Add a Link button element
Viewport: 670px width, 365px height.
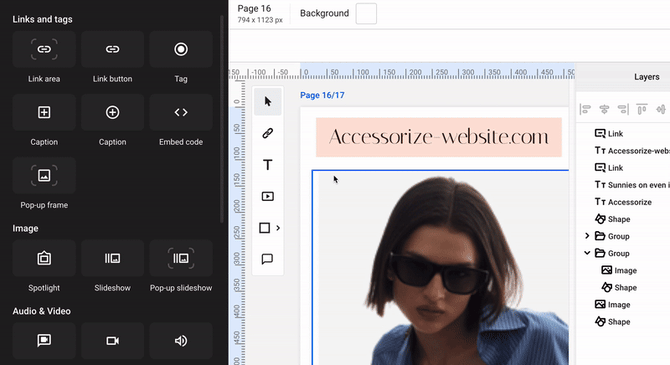tap(112, 49)
